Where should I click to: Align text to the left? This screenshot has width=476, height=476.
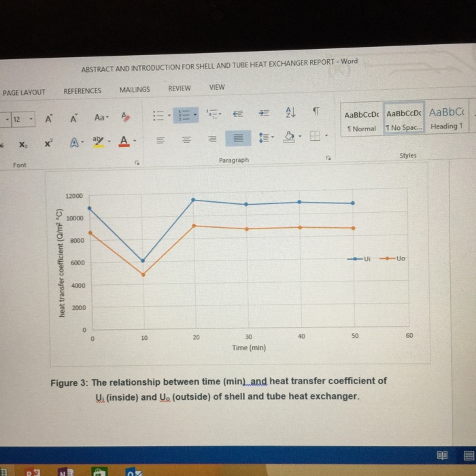pos(160,140)
